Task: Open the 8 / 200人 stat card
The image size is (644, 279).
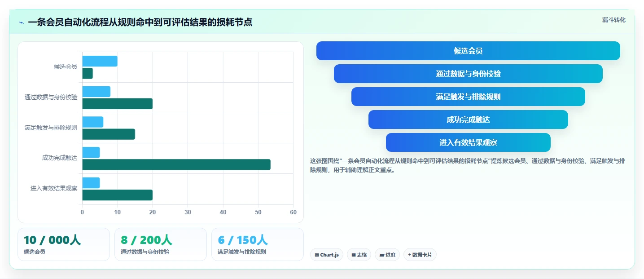Action: [161, 244]
